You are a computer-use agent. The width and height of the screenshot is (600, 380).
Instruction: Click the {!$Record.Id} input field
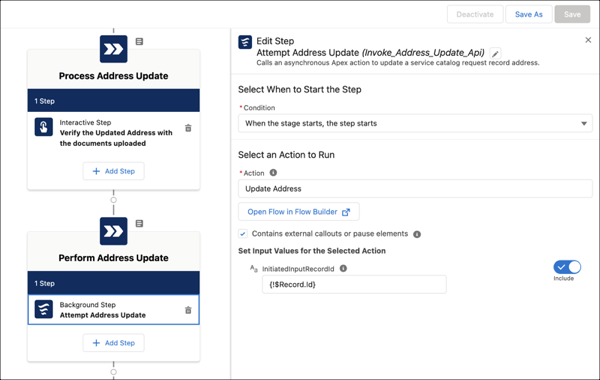354,284
